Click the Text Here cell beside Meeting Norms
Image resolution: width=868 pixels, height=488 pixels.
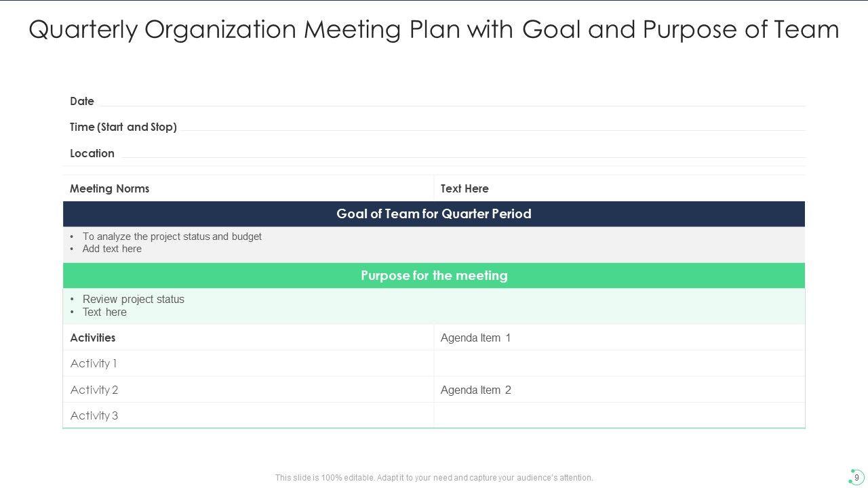(618, 188)
